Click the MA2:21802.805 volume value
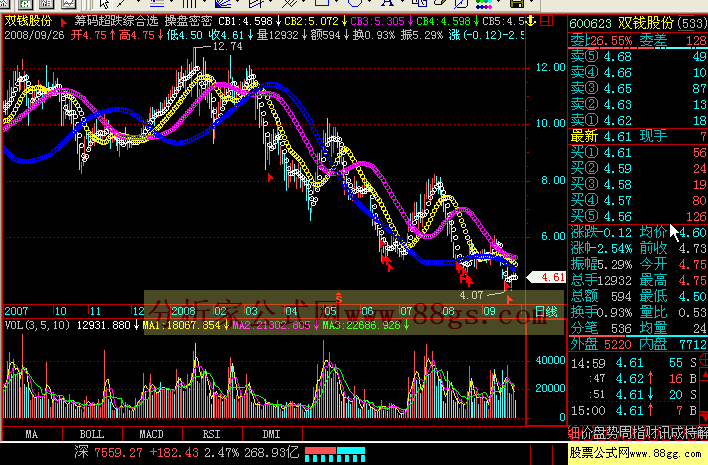The height and width of the screenshot is (465, 708). (x=271, y=325)
